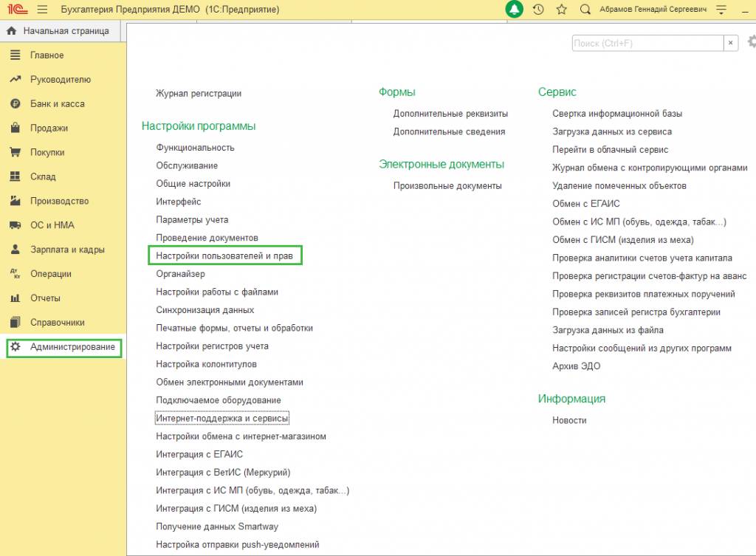Open the Справочники section

click(57, 322)
